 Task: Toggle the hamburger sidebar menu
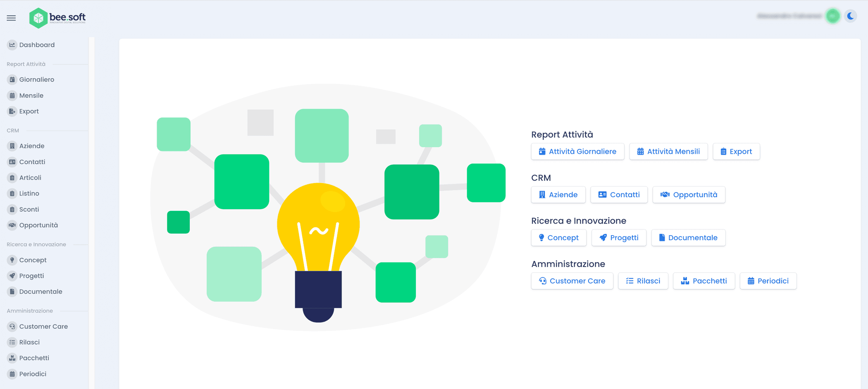11,18
